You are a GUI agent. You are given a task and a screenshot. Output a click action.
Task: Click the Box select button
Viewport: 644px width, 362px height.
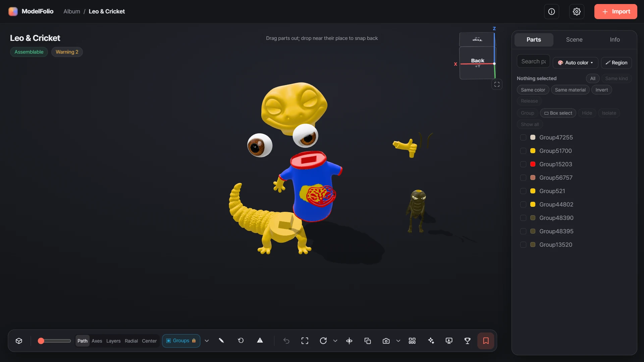pyautogui.click(x=558, y=113)
